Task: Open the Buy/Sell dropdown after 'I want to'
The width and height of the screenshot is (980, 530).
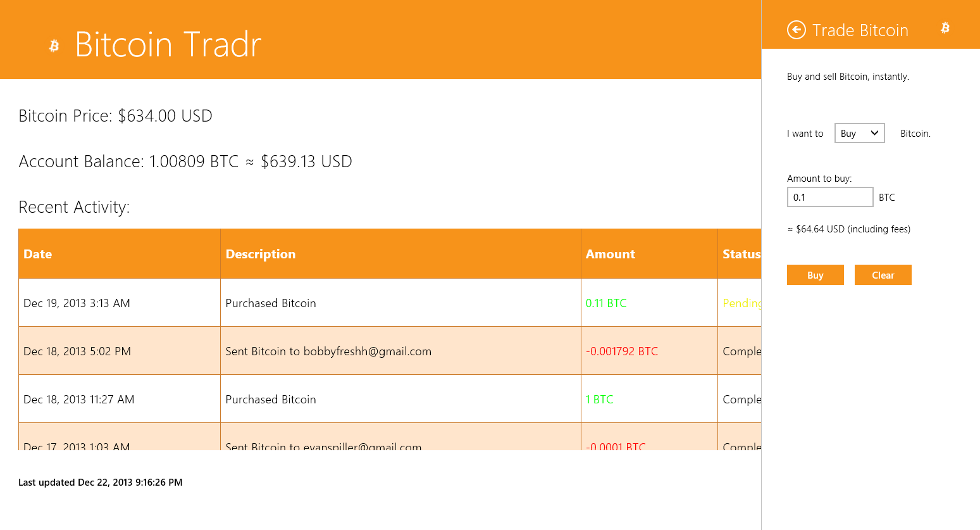Action: (859, 133)
